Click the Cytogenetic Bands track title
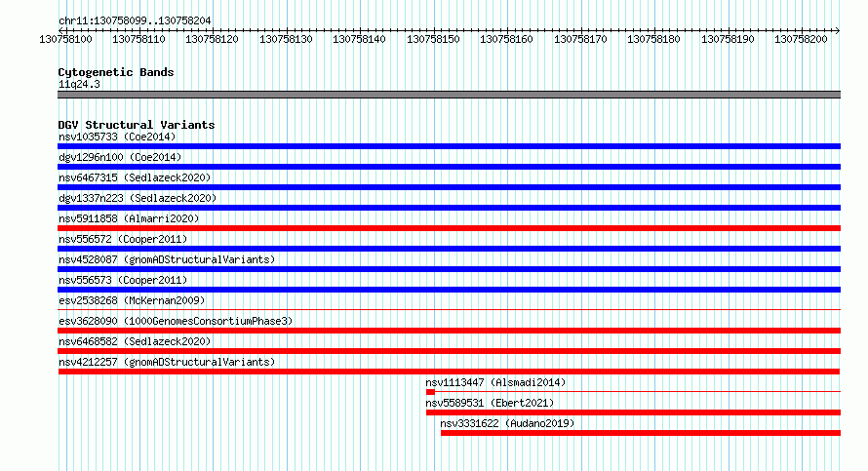 coord(116,72)
